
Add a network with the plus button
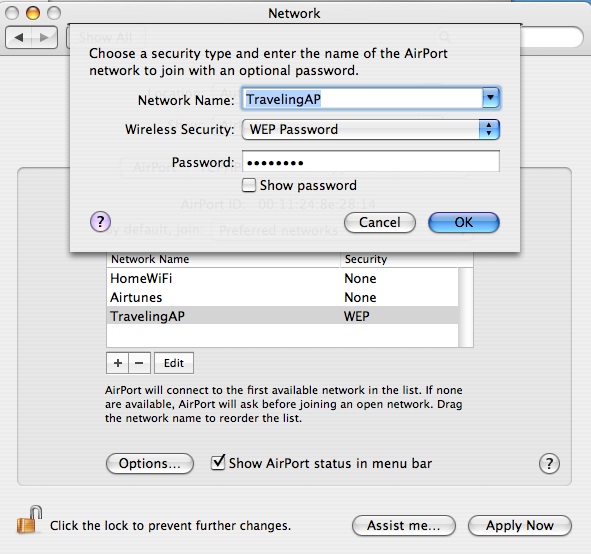118,363
